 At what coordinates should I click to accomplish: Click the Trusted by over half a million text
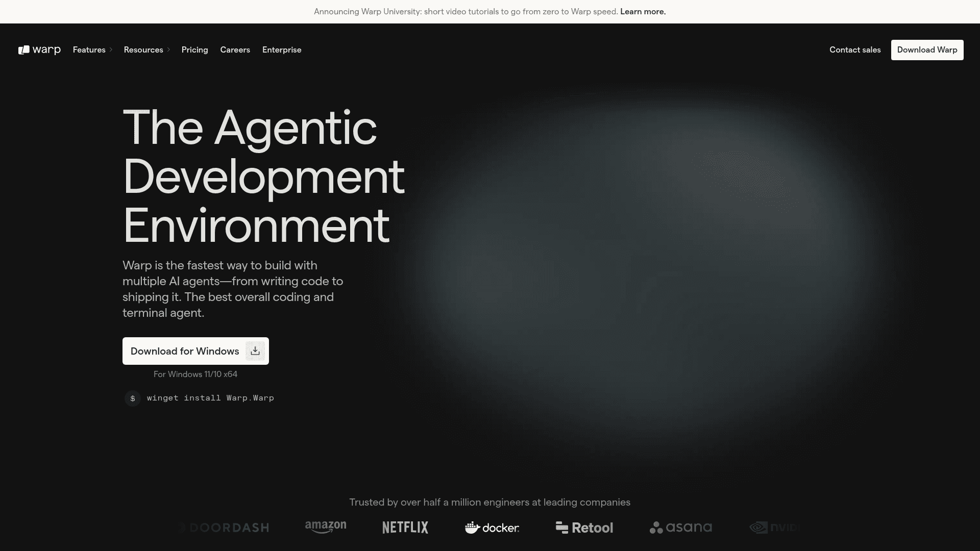(x=490, y=503)
